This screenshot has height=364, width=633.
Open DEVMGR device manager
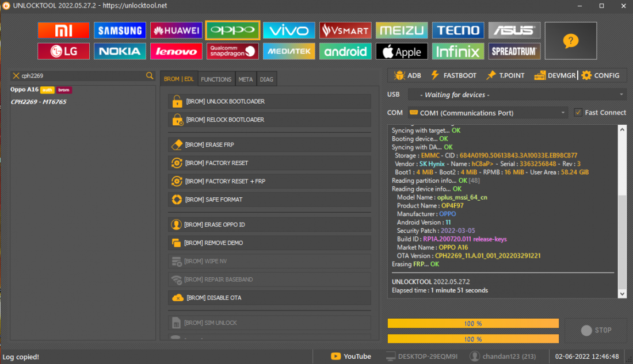pyautogui.click(x=555, y=75)
